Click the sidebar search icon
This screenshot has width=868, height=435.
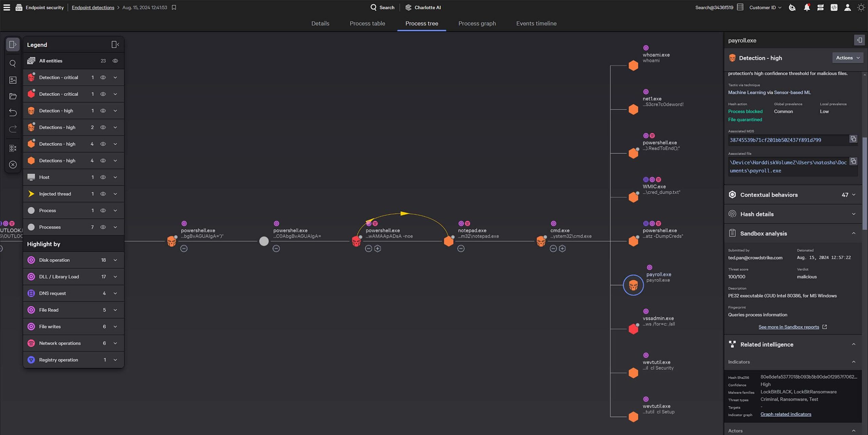13,63
